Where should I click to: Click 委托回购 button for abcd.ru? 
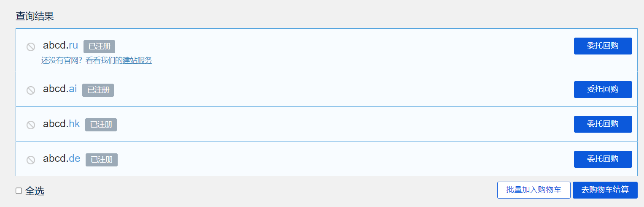(603, 46)
